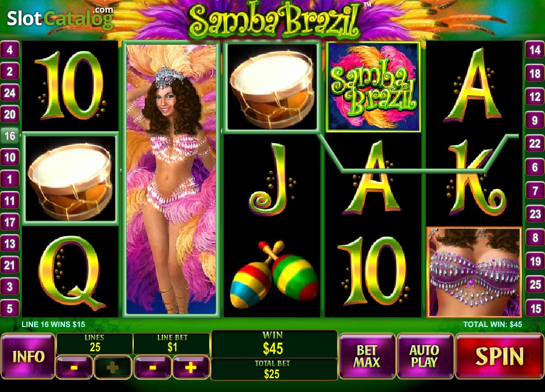Select payline number 4 marker
The width and height of the screenshot is (545, 392).
coord(9,50)
